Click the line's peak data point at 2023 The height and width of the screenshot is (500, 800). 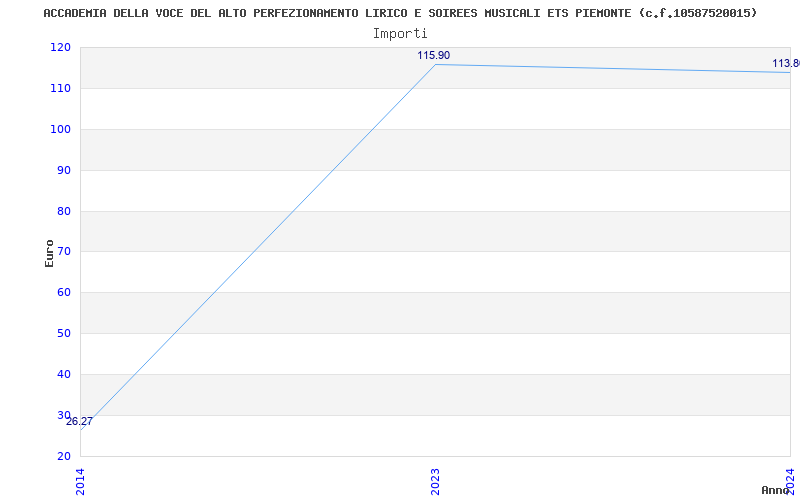(435, 64)
